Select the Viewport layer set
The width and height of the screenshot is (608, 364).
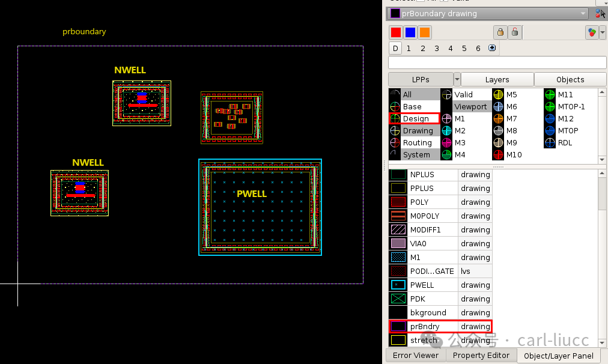coord(466,106)
